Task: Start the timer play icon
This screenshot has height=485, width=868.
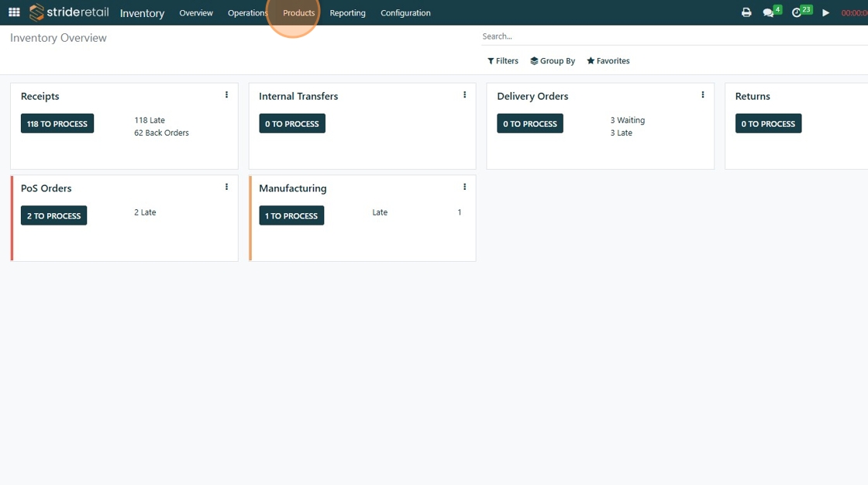Action: 825,12
